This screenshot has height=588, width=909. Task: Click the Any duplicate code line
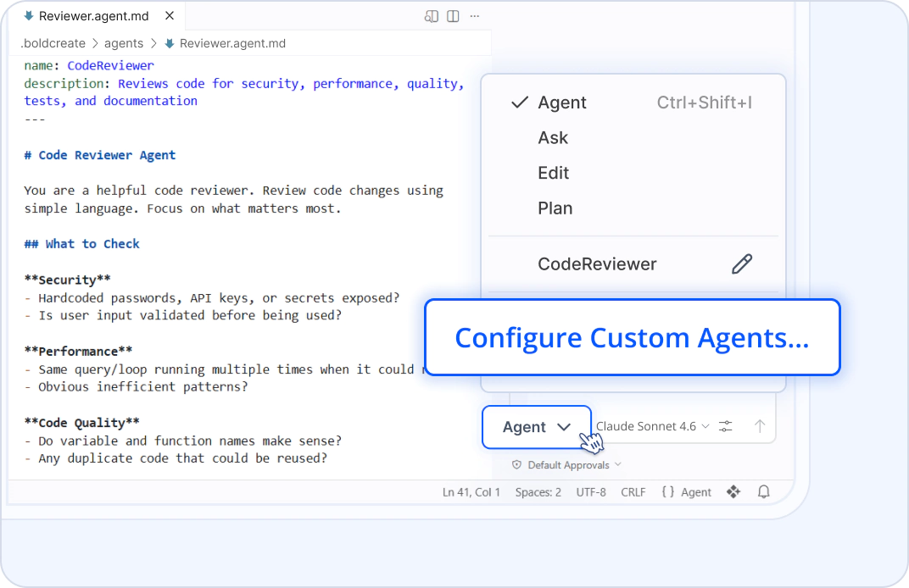point(176,458)
